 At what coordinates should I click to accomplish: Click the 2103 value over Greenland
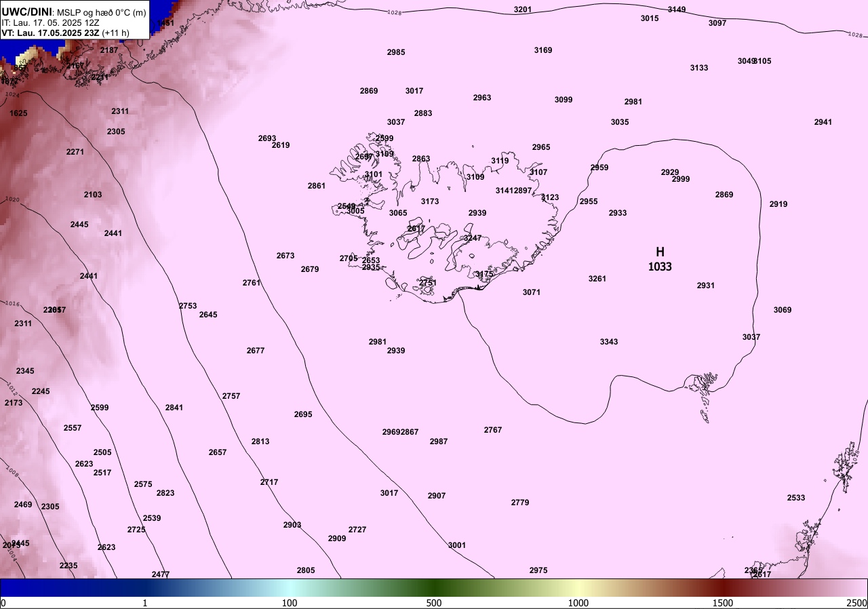click(93, 195)
